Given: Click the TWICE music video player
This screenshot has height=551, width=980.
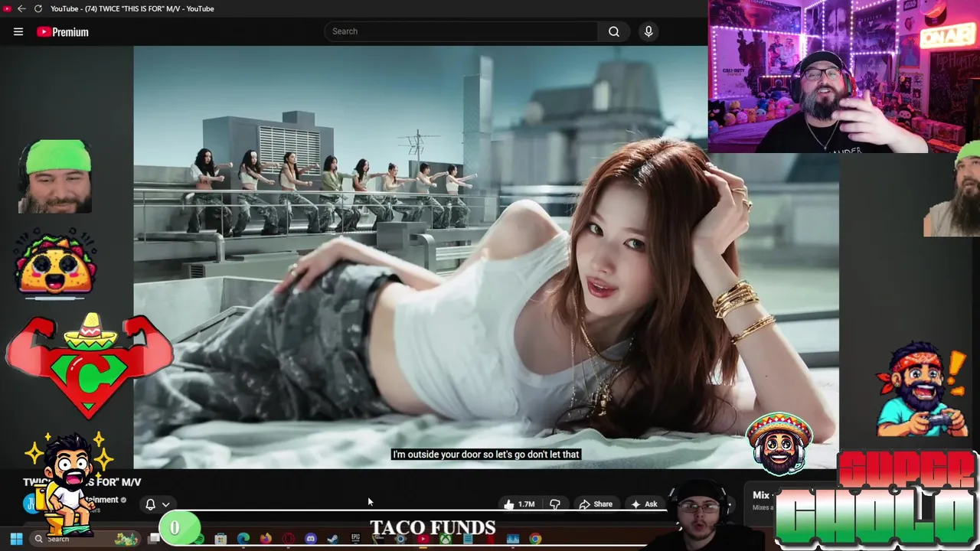Looking at the screenshot, I should click(x=486, y=257).
